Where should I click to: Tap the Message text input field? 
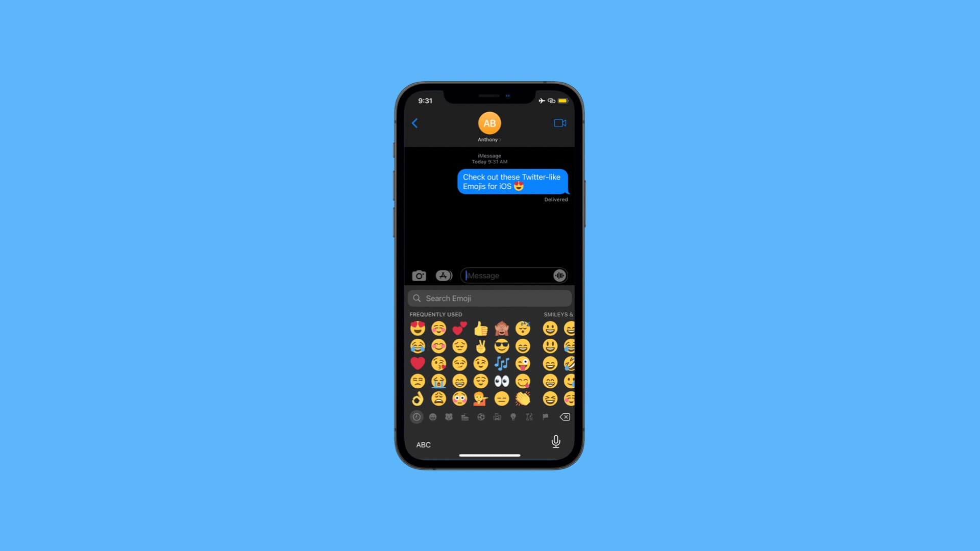pos(508,275)
